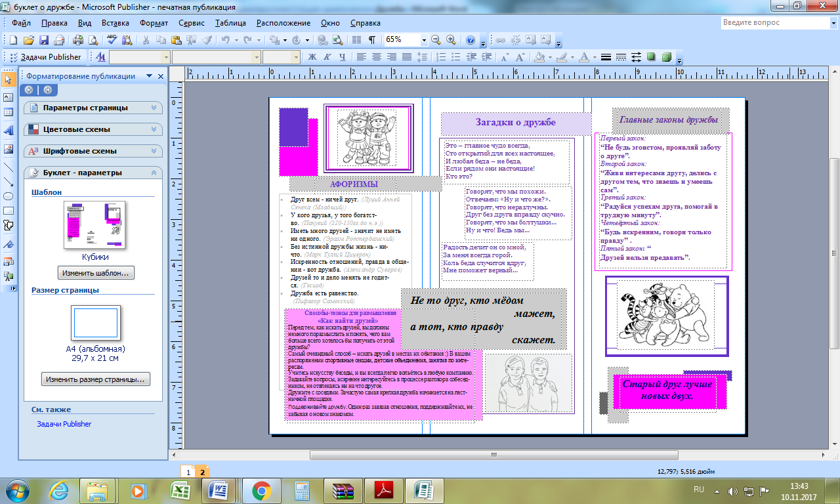The height and width of the screenshot is (504, 840).
Task: Click the Изменить шаблон... button
Action: coord(96,272)
